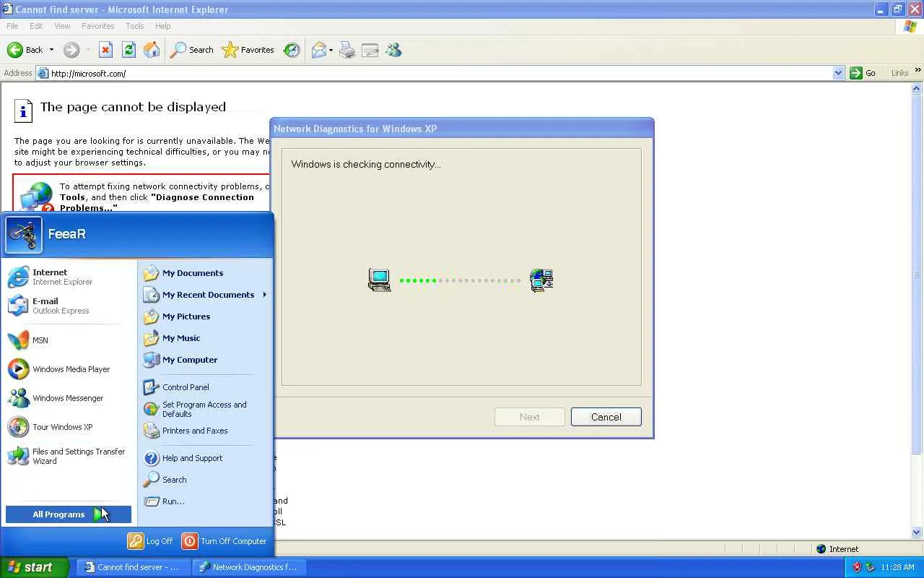
Task: Go to the Home page icon
Action: (x=152, y=50)
